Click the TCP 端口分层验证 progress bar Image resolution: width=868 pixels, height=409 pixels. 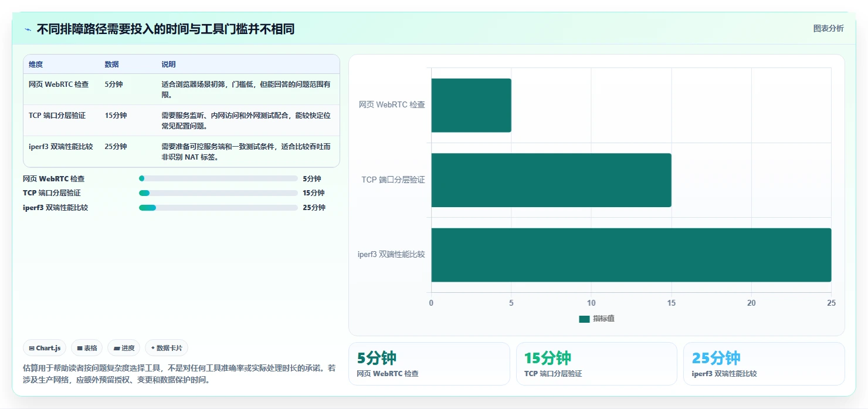pyautogui.click(x=218, y=193)
